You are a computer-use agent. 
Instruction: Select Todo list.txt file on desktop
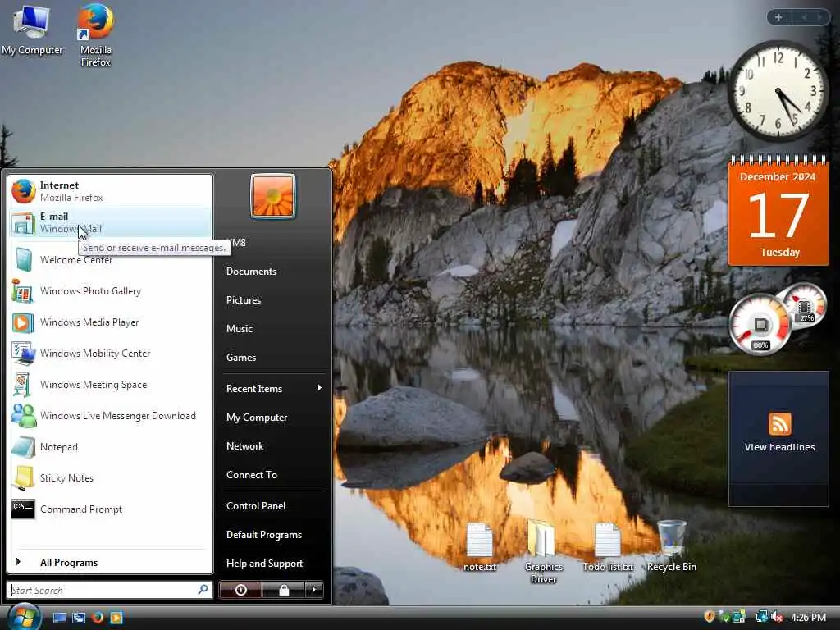point(608,547)
